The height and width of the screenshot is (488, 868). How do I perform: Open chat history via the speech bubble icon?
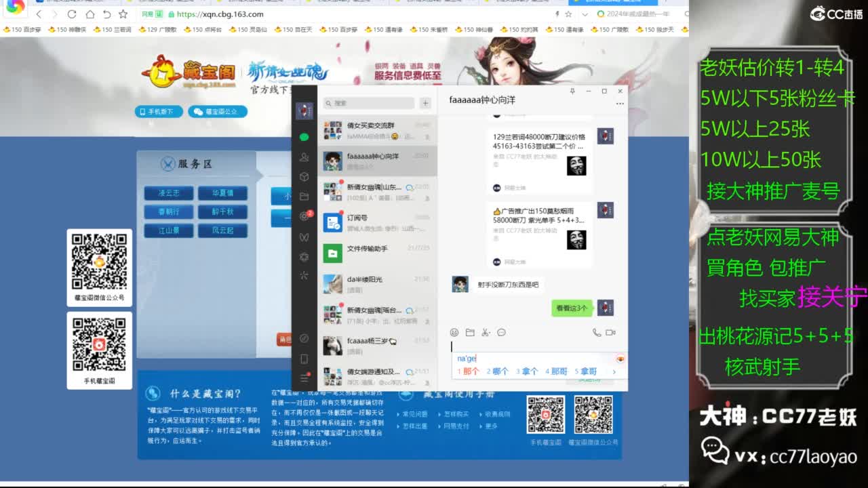click(501, 332)
